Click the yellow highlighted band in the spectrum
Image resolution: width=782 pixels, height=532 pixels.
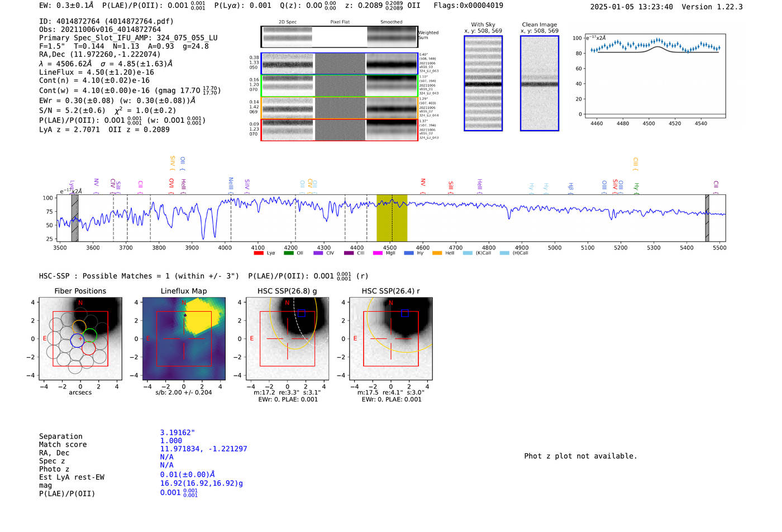click(392, 218)
